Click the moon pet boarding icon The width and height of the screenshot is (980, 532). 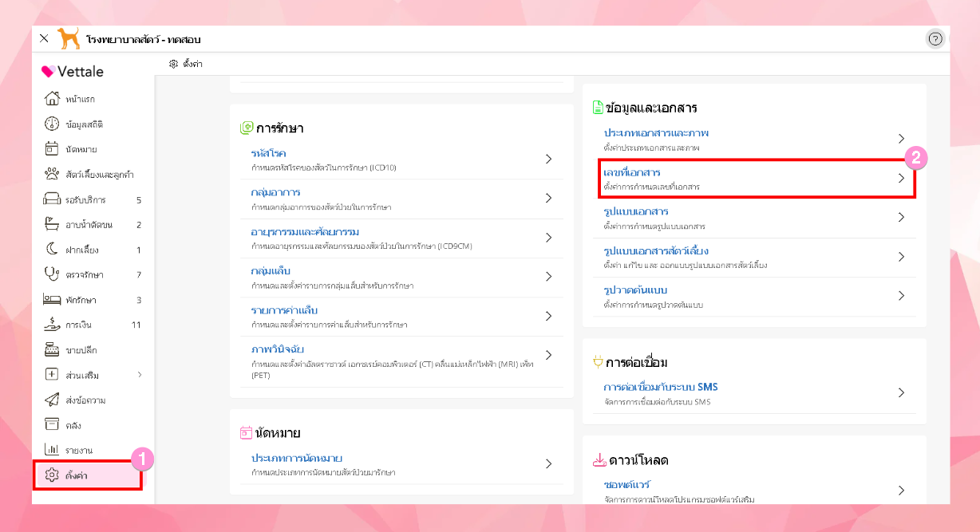tap(52, 250)
